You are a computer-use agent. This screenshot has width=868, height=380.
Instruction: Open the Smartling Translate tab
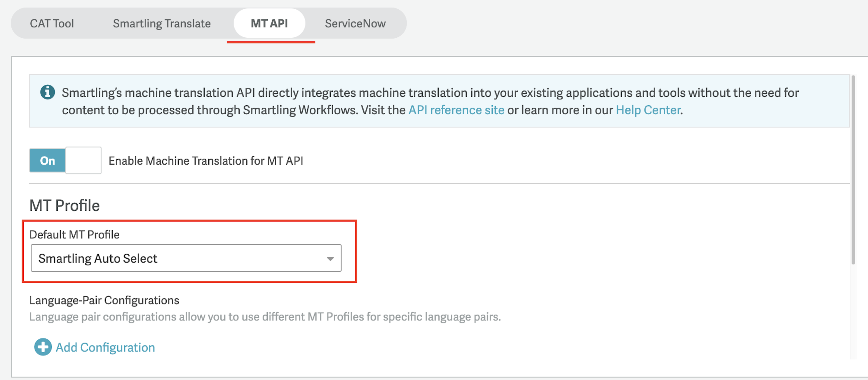[162, 24]
